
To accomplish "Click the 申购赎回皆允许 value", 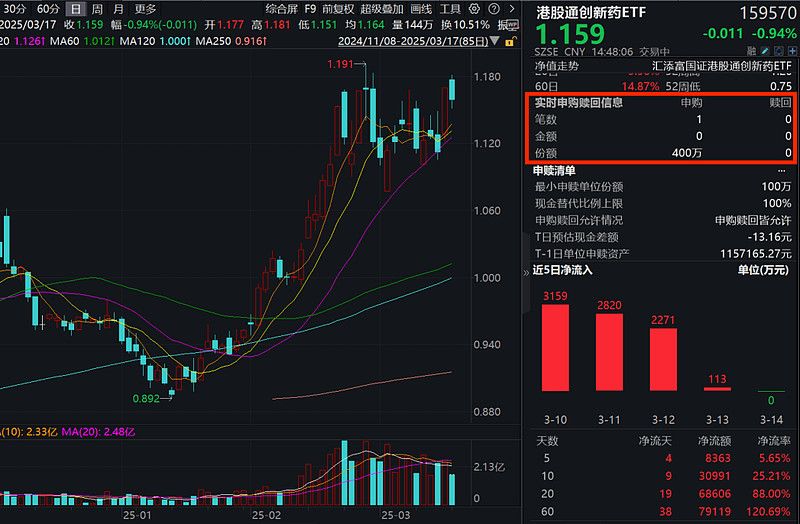I will (x=753, y=220).
